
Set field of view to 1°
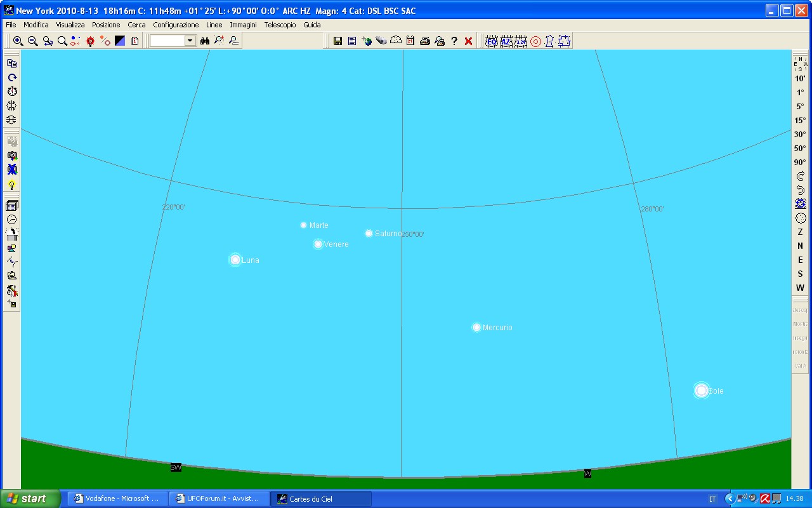point(801,93)
